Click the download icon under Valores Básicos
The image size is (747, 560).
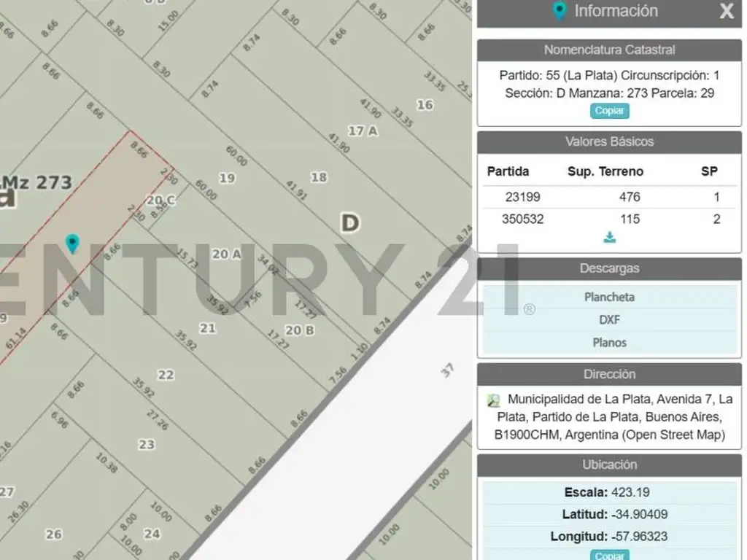click(610, 238)
